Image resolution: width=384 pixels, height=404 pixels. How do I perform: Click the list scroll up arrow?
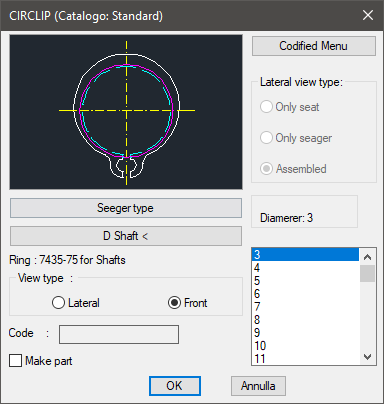(367, 257)
